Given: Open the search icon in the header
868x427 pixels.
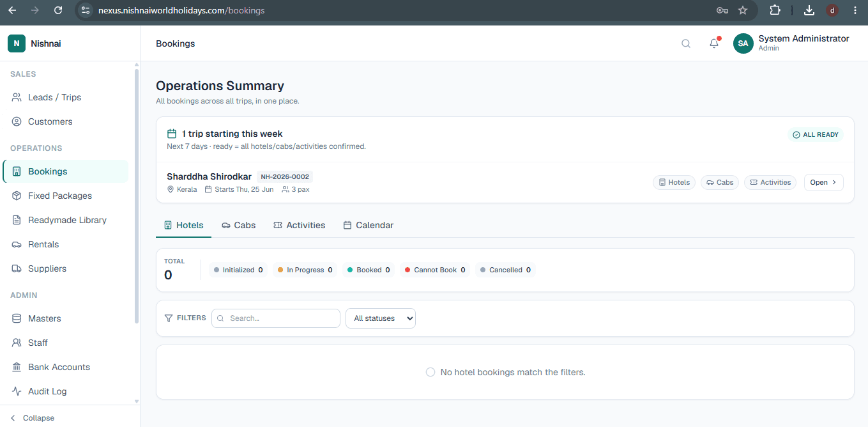Looking at the screenshot, I should coord(686,43).
